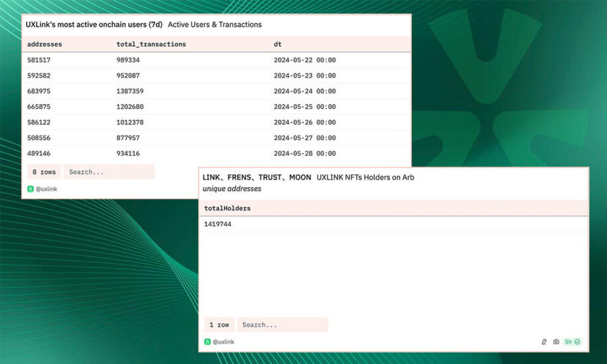Select addresses cell 665875

38,106
